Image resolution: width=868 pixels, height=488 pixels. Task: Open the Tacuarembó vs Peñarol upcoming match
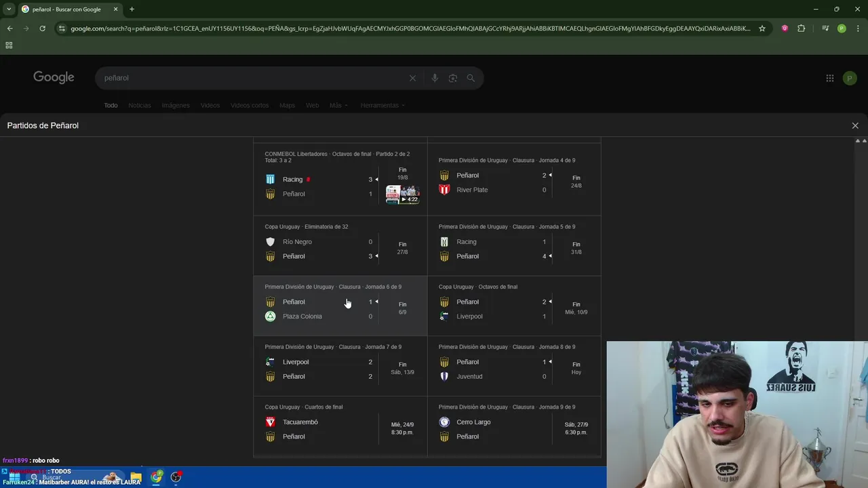point(340,426)
